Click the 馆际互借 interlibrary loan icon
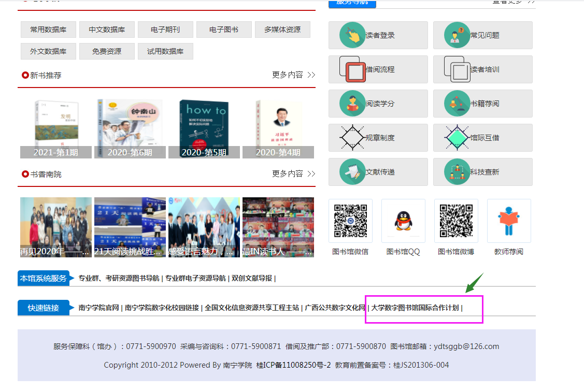The height and width of the screenshot is (392, 584). [x=457, y=138]
